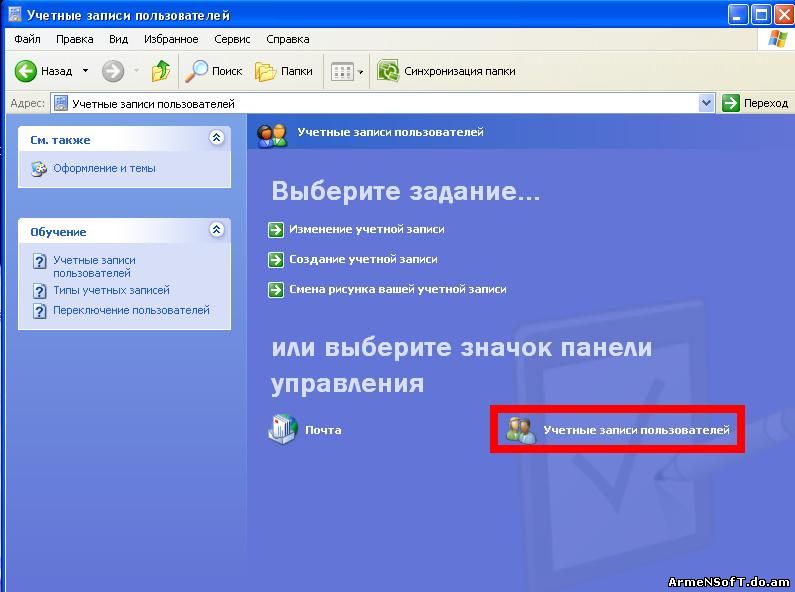
Task: Close the Учетные записи пользователей window
Action: click(x=784, y=15)
